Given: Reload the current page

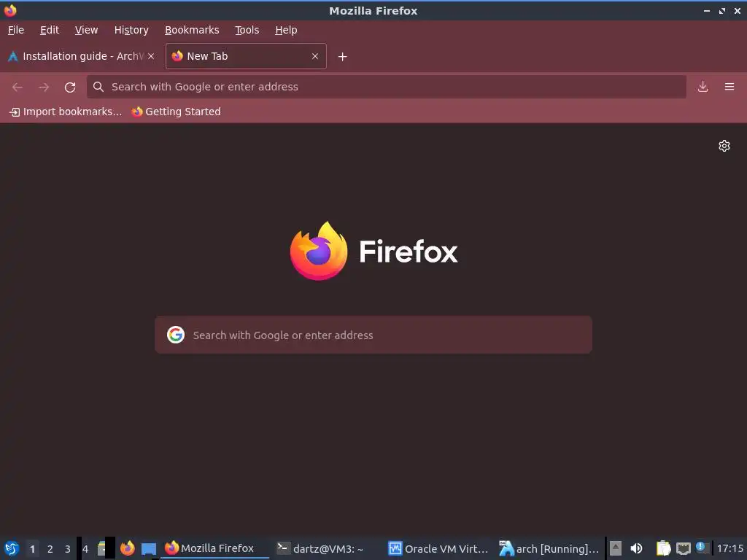Looking at the screenshot, I should click(x=70, y=87).
